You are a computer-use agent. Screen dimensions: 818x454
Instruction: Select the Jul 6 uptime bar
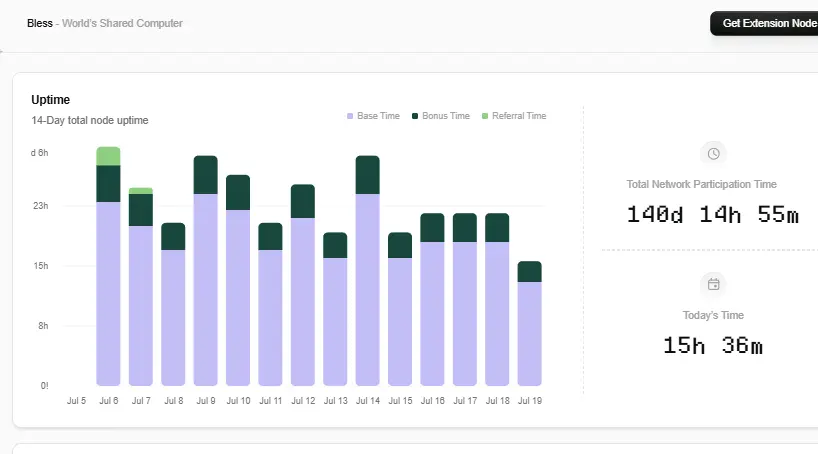[x=109, y=266]
